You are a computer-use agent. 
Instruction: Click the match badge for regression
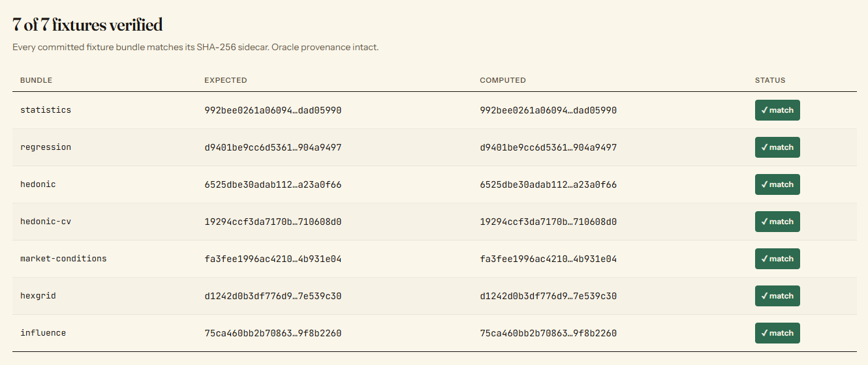tap(777, 147)
